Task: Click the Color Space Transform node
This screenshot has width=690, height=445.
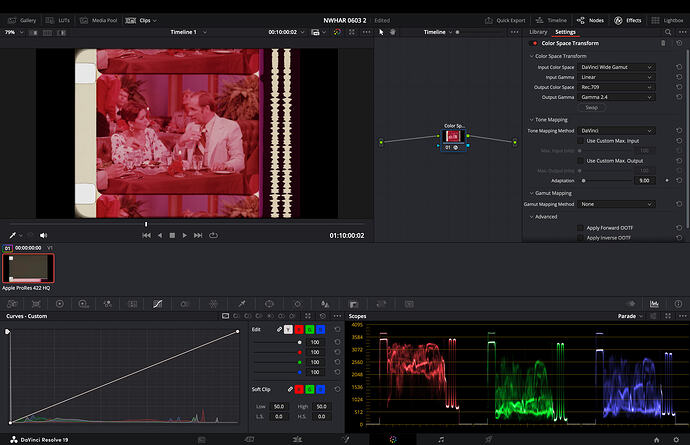Action: [453, 136]
